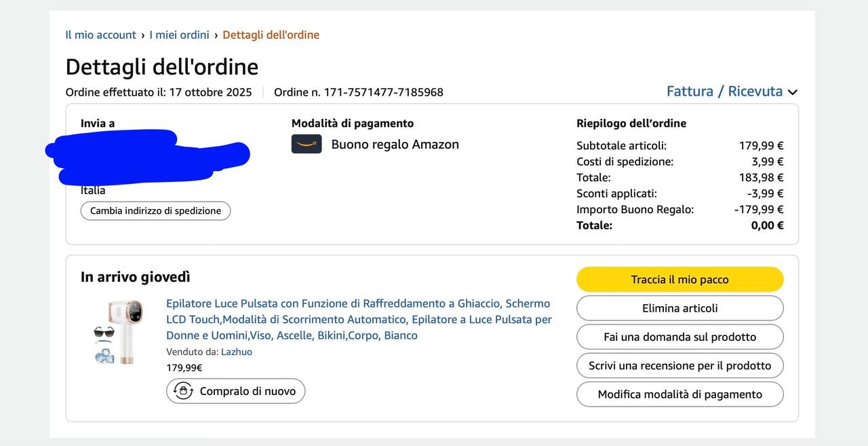The width and height of the screenshot is (868, 446).
Task: Go to Il mio account breadcrumb
Action: click(100, 35)
